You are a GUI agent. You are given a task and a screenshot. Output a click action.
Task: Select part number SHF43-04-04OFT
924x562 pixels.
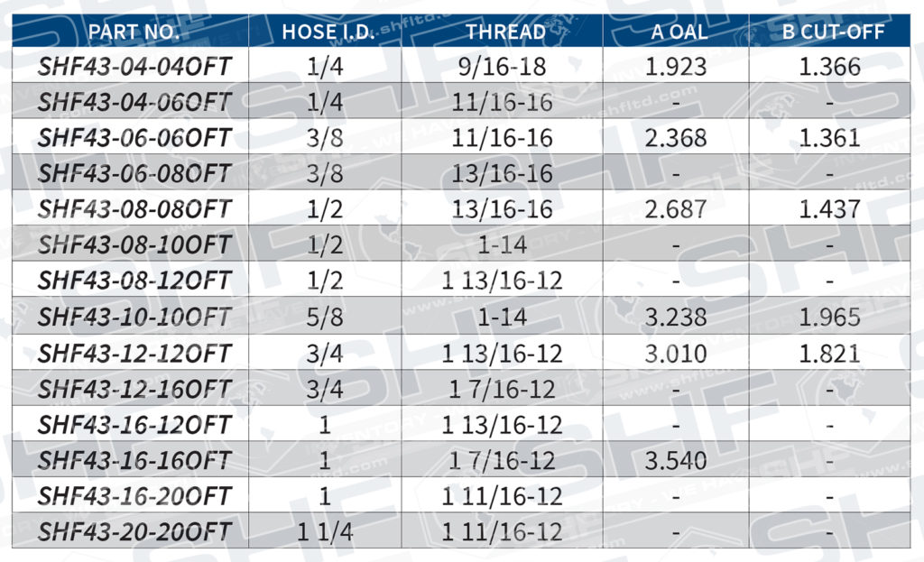click(134, 66)
